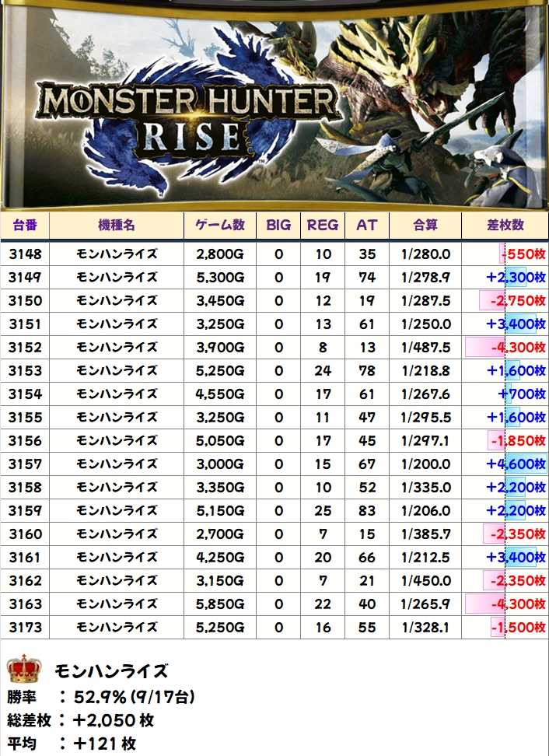Click the total difference +2,050 枚
This screenshot has height=756, width=549.
point(113,720)
